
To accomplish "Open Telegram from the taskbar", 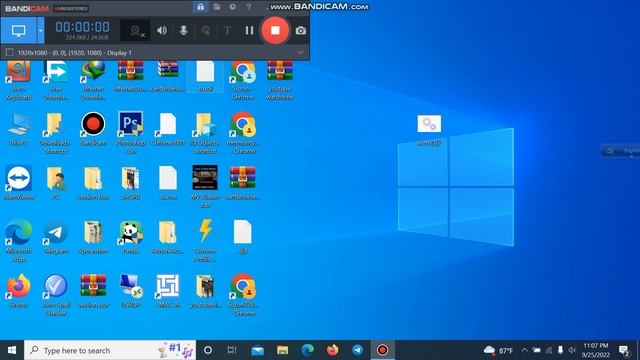I will (358, 350).
